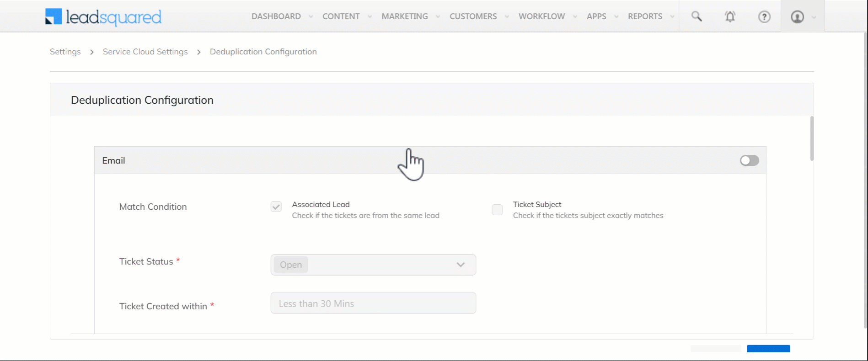Click the blue save button at bottom
Image resolution: width=868 pixels, height=361 pixels.
coord(768,349)
